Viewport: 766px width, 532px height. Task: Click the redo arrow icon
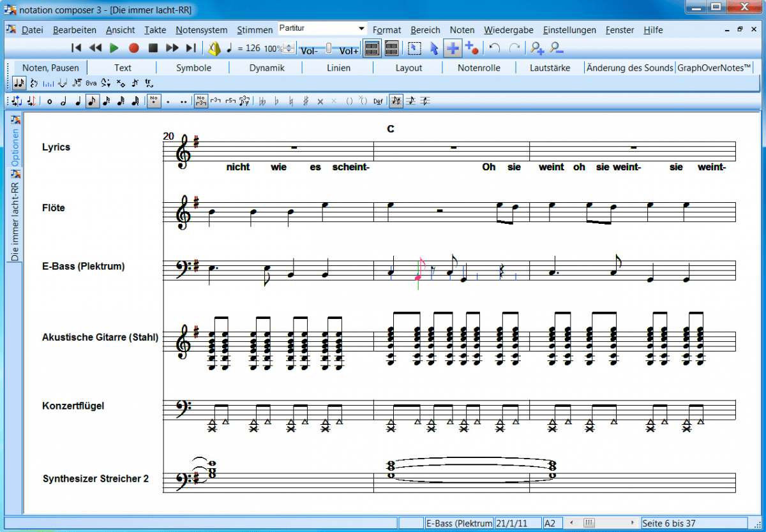514,48
